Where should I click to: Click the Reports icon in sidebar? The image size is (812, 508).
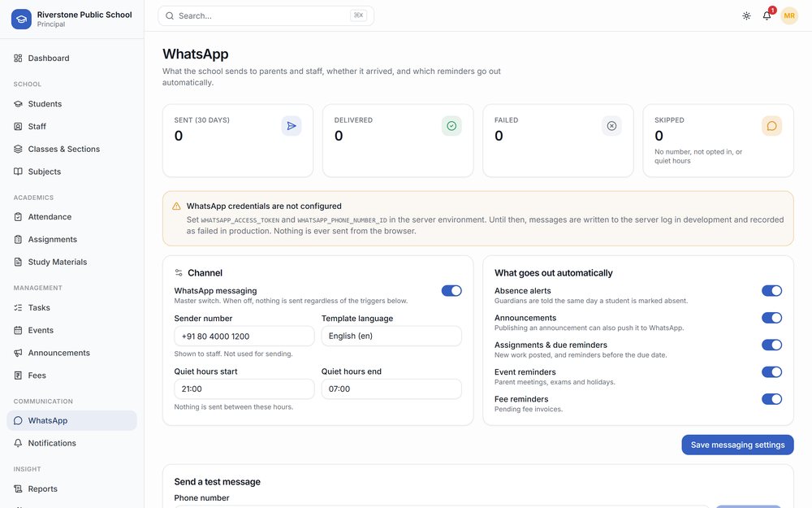(18, 488)
